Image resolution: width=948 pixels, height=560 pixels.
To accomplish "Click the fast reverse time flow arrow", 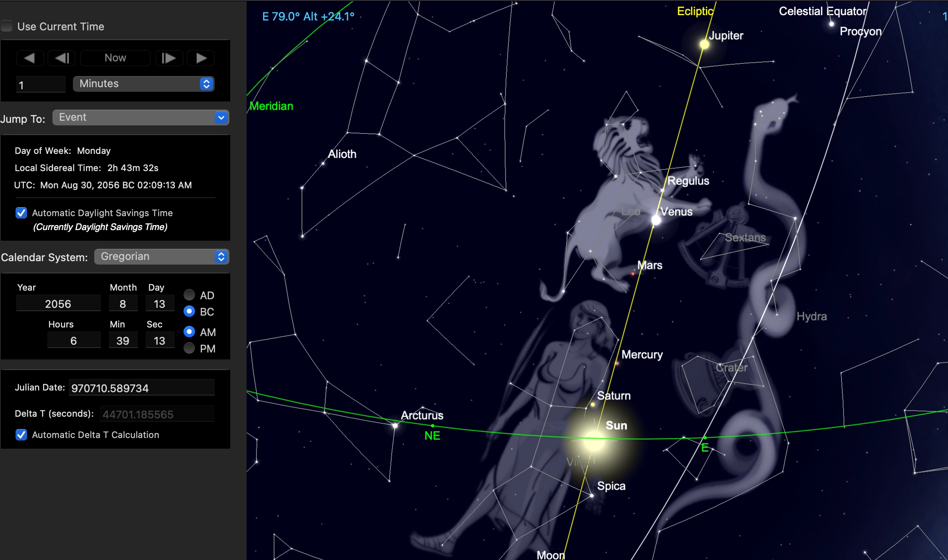I will pyautogui.click(x=29, y=58).
